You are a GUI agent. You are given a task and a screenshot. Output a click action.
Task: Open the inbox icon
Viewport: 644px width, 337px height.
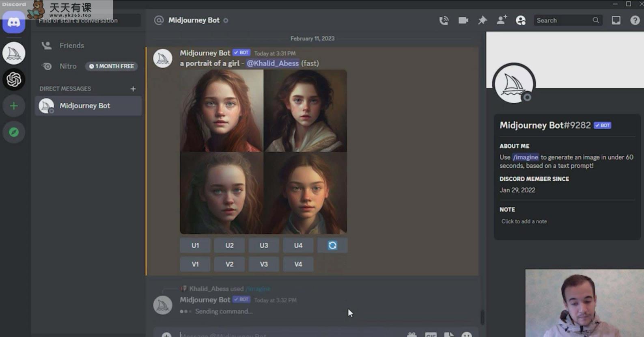616,20
